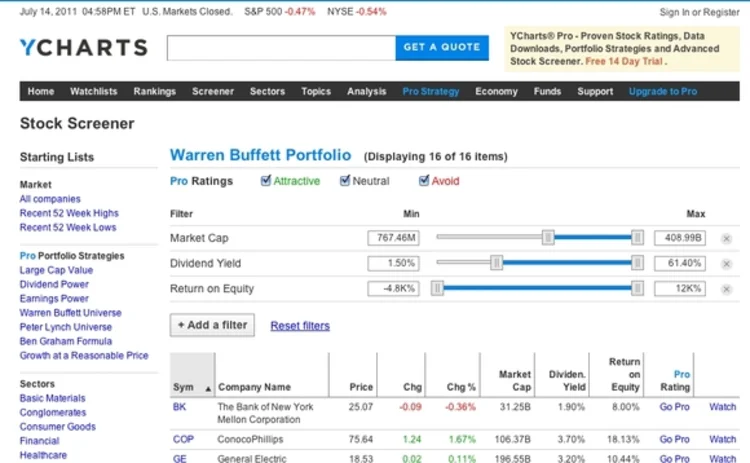Sort by the Price column header
The image size is (750, 463).
pos(361,387)
